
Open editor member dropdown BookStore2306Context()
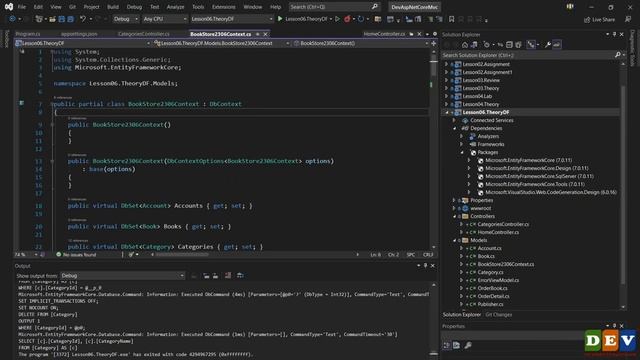click(361, 43)
